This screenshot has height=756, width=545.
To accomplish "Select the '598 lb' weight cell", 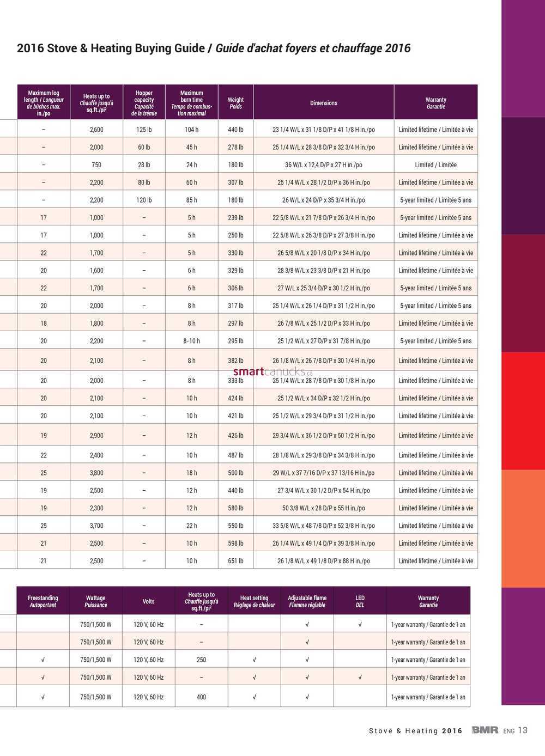I will [x=235, y=543].
